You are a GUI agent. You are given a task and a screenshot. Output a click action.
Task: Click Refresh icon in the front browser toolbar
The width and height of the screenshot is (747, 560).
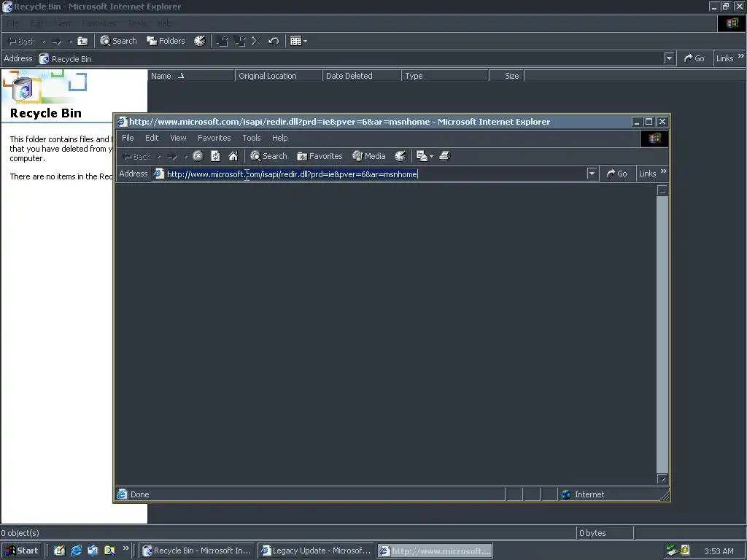(215, 156)
